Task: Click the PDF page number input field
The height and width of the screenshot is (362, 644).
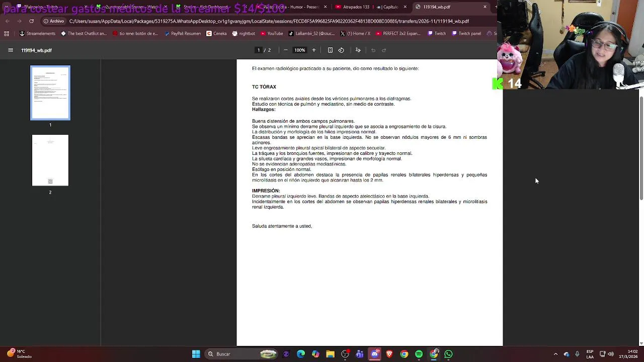Action: (x=259, y=50)
